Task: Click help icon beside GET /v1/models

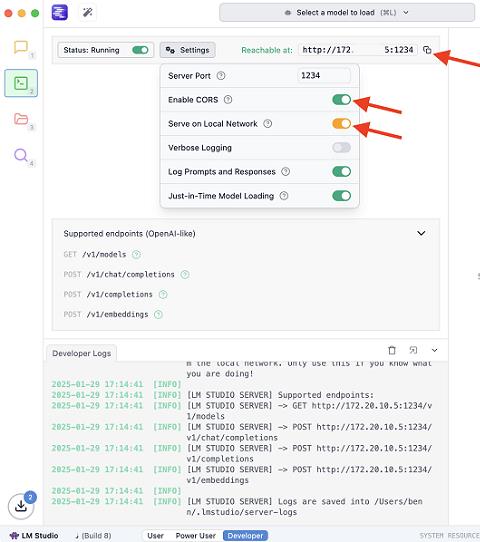Action: (x=136, y=254)
